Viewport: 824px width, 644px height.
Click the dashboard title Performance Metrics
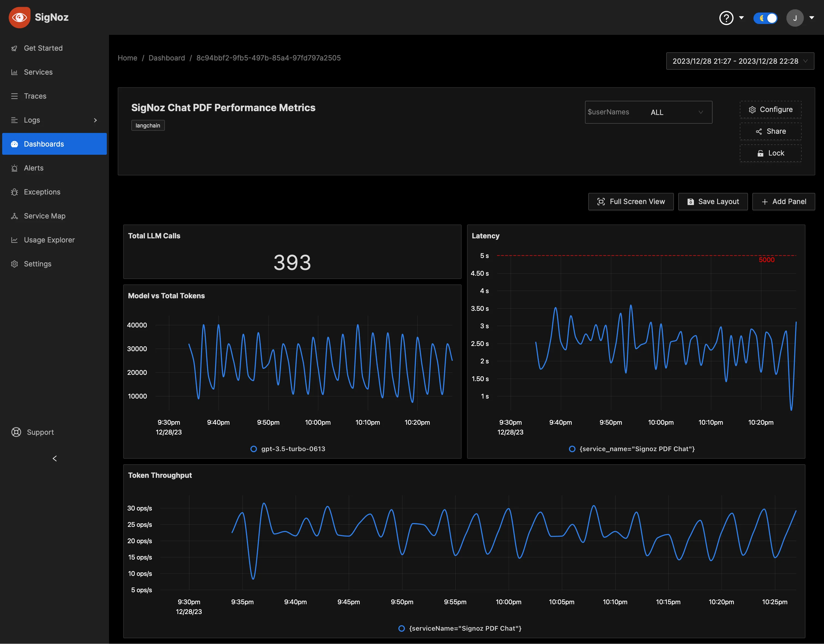pyautogui.click(x=223, y=108)
